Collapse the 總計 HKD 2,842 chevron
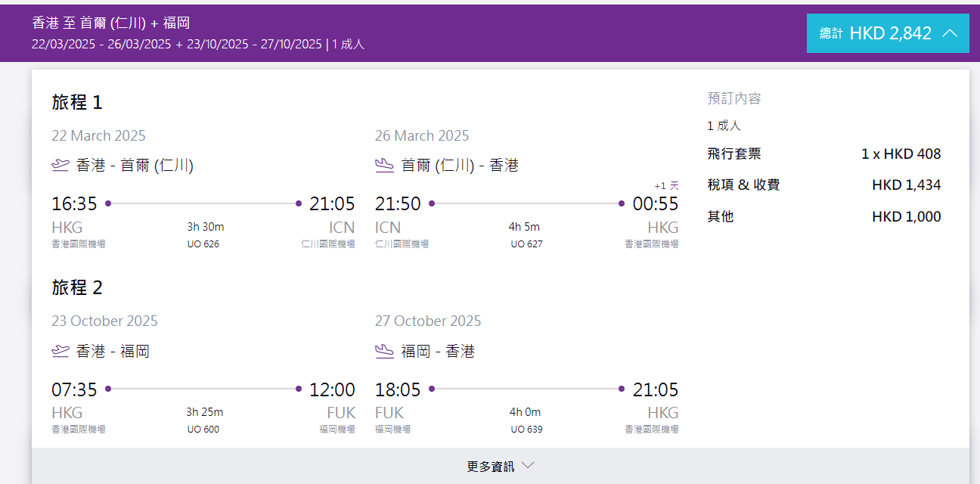 pos(951,33)
